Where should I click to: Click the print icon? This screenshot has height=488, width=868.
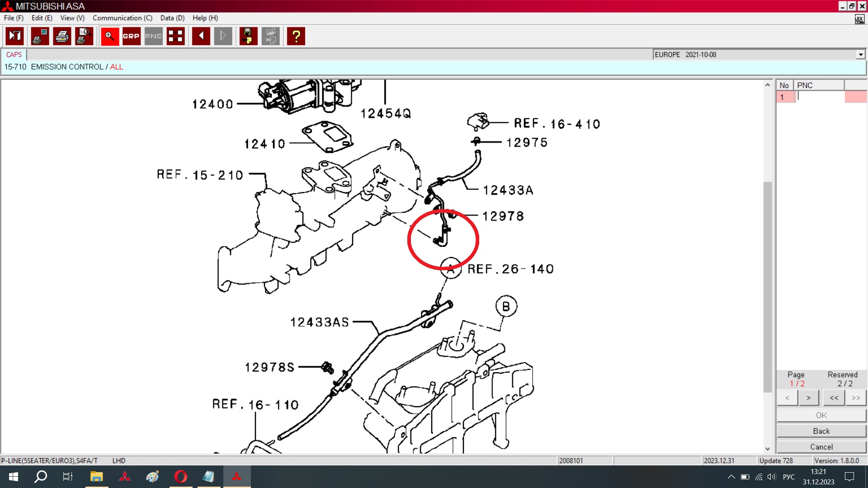coord(62,36)
